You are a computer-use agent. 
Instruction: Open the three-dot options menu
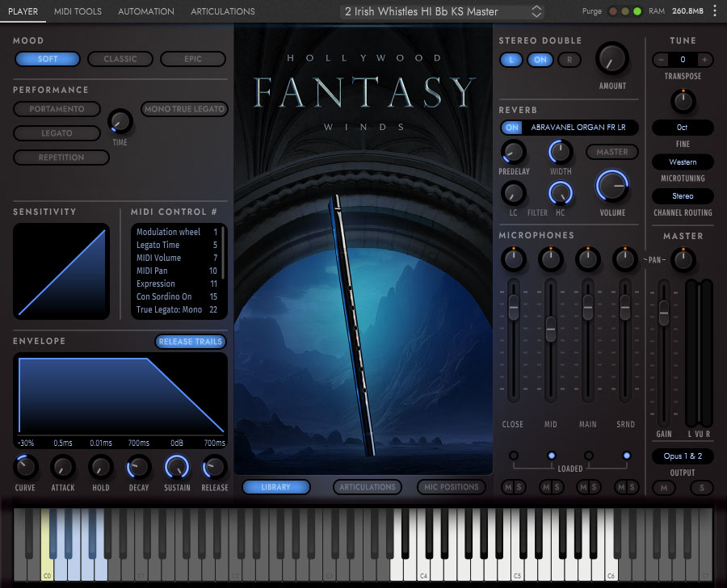[x=715, y=11]
